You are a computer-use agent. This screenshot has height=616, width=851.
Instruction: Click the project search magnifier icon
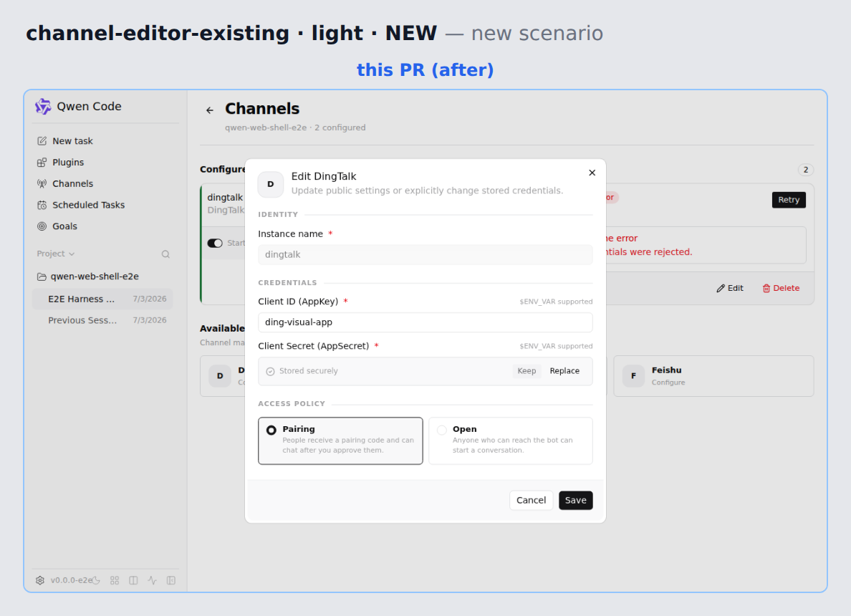(165, 254)
